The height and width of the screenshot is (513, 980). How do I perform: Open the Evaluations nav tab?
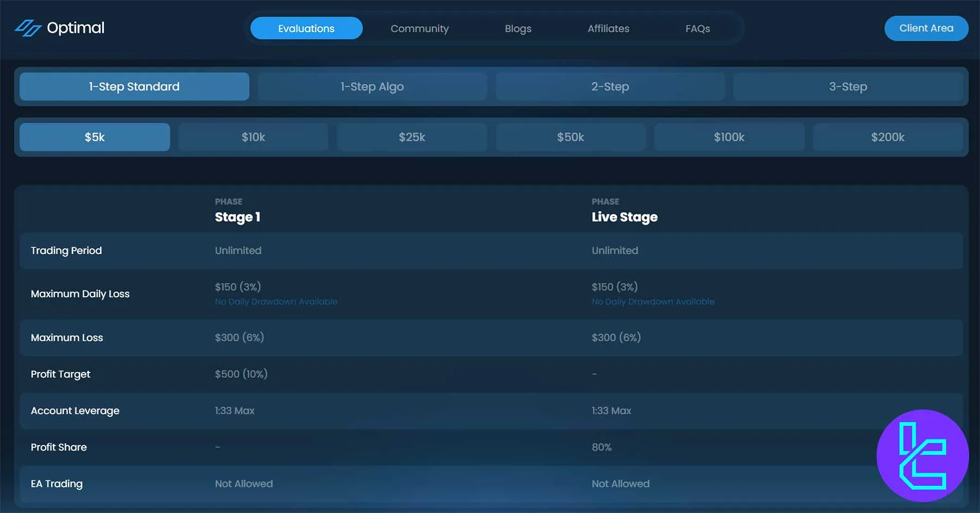pos(306,28)
